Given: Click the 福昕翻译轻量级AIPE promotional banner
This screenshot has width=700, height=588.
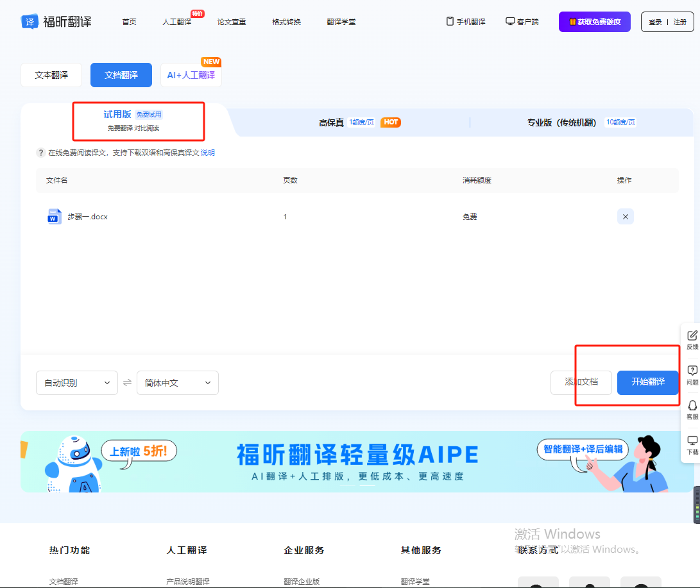Looking at the screenshot, I should click(x=357, y=462).
